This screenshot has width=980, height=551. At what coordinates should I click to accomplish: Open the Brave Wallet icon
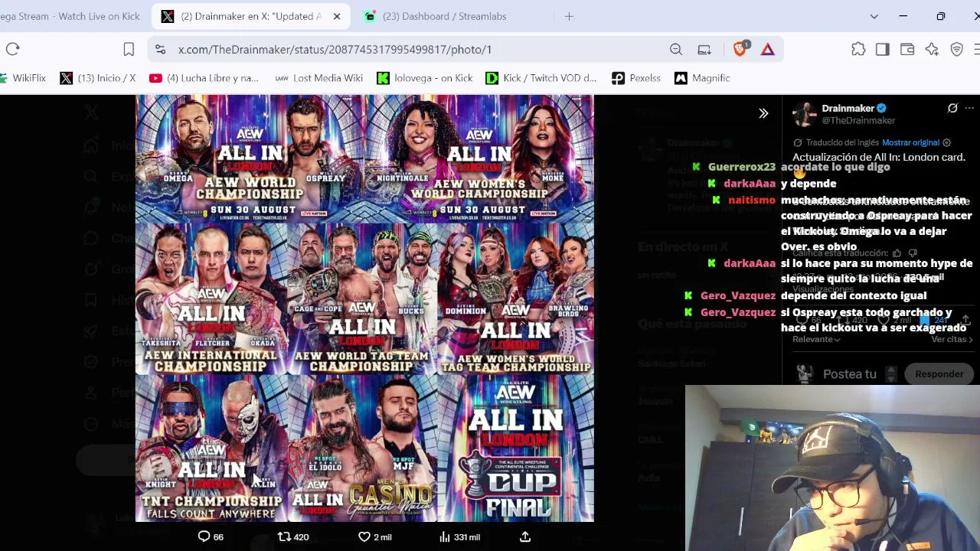coord(907,49)
